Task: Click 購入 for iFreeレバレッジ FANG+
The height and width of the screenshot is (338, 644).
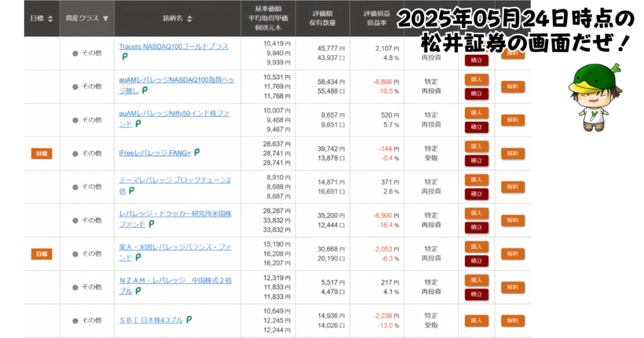Action: tap(477, 146)
